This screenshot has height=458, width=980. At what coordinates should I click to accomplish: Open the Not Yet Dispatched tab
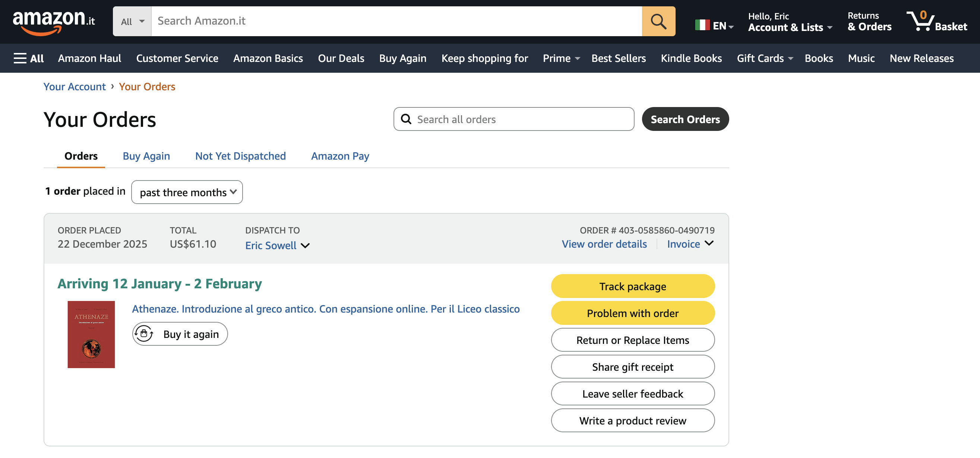tap(240, 156)
